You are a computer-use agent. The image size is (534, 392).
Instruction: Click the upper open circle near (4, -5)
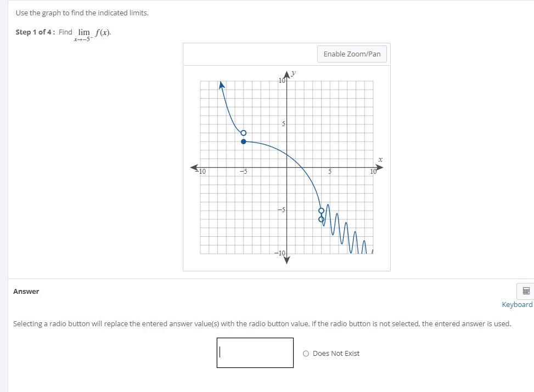[x=321, y=210]
